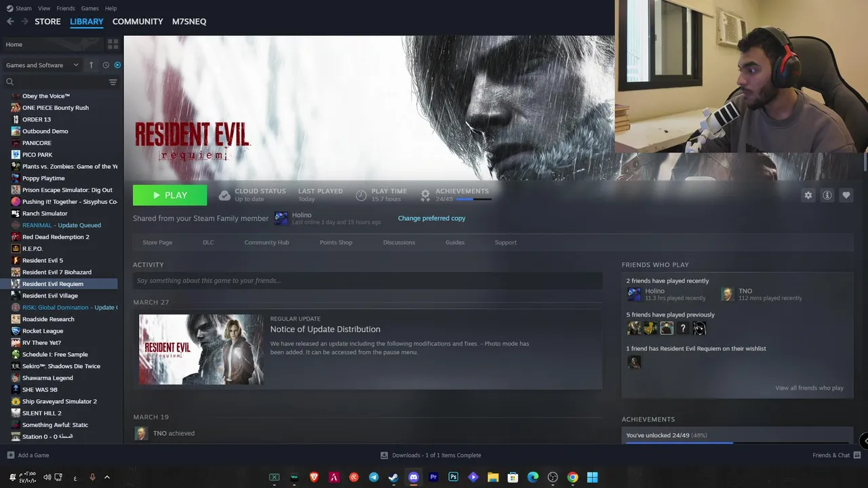This screenshot has height=488, width=868.
Task: Click Change preferred copy link
Action: pos(431,218)
